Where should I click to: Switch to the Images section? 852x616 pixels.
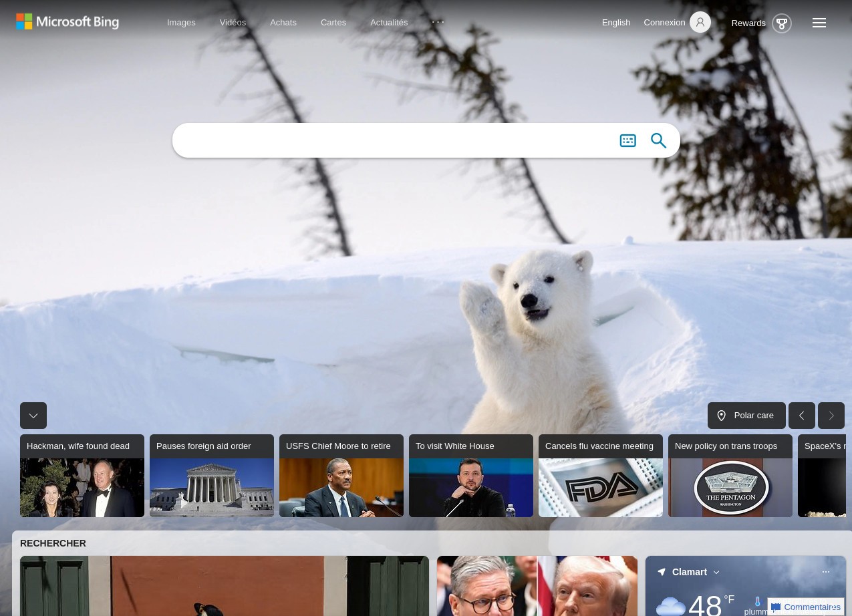click(181, 22)
